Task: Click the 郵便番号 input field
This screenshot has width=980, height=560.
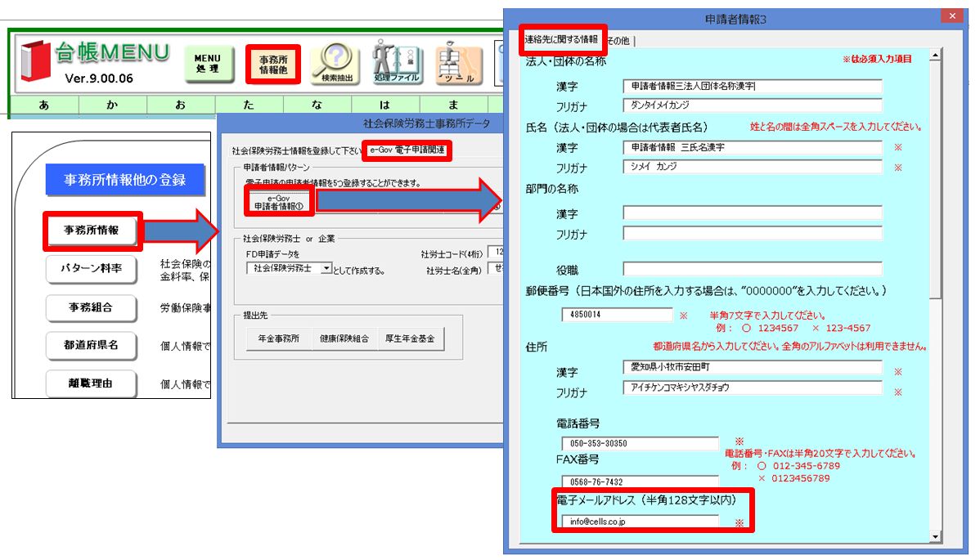Action: coord(616,315)
